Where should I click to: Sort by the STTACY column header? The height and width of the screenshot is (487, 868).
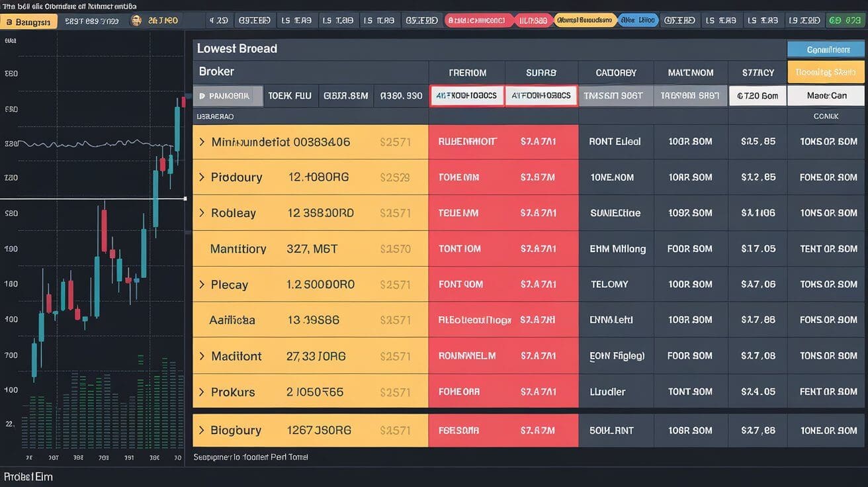point(758,73)
